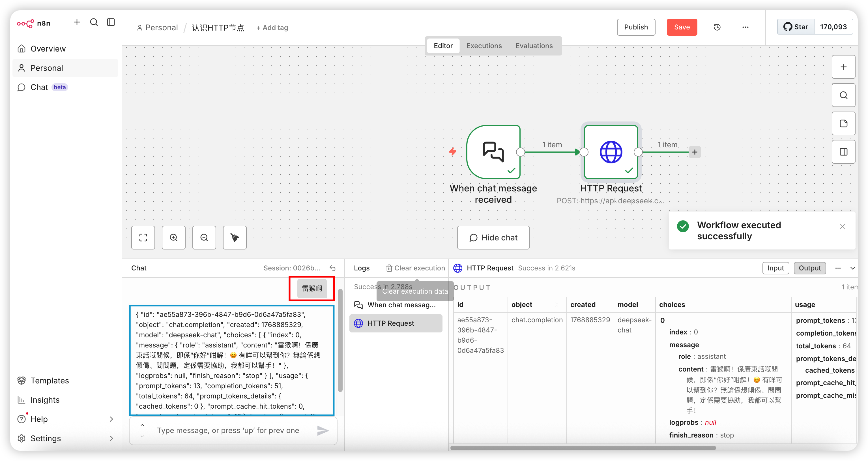Tidy up workflow with broom icon
This screenshot has width=868, height=461.
pyautogui.click(x=235, y=237)
